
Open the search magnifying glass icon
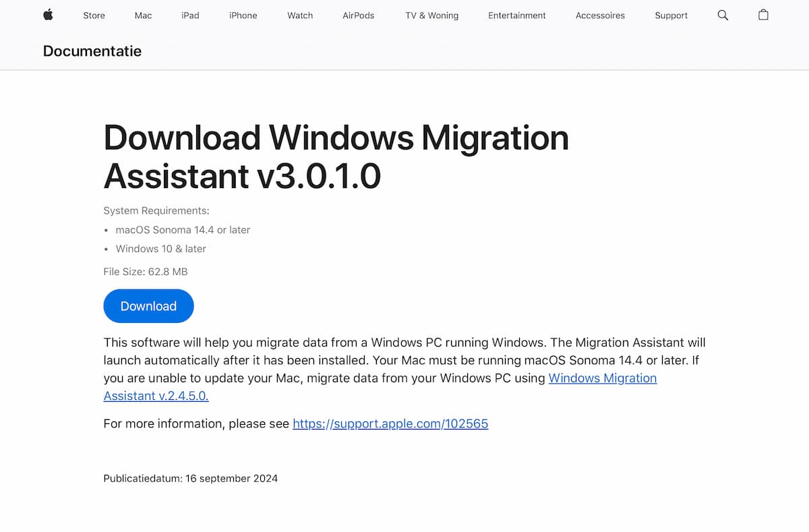(723, 15)
